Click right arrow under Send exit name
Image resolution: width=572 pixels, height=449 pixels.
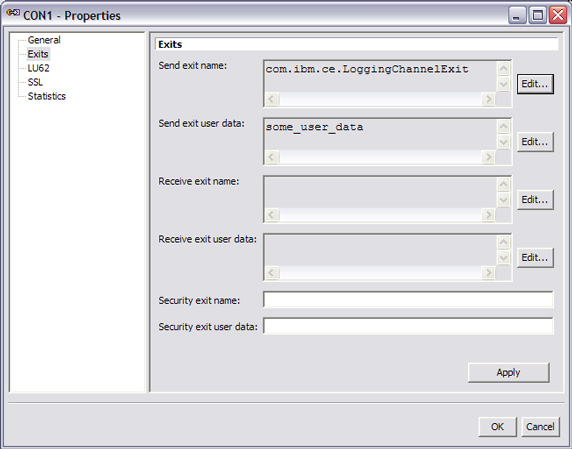[488, 99]
